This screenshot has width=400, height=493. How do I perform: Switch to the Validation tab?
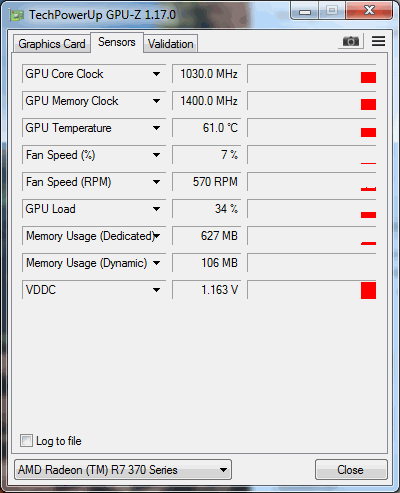[x=171, y=44]
